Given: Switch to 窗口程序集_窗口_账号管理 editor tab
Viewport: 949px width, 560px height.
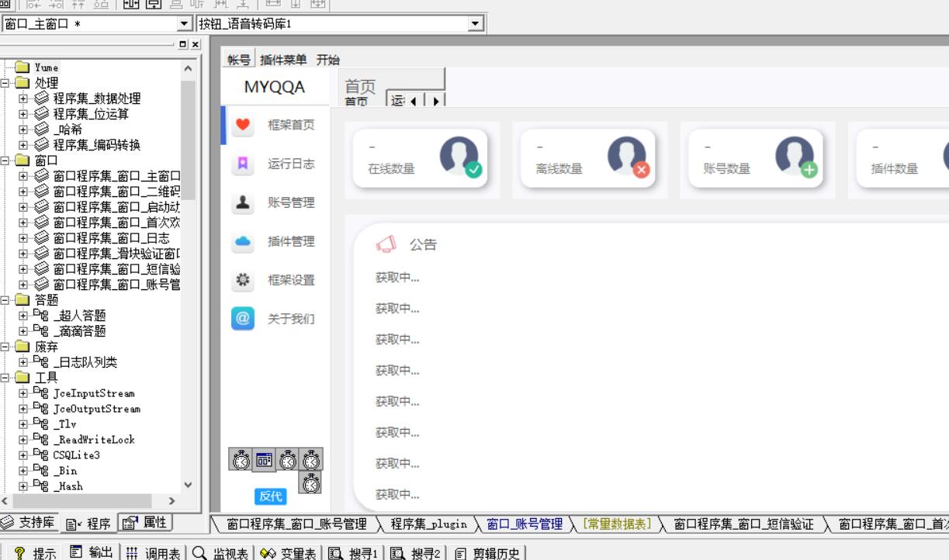Looking at the screenshot, I should [296, 524].
